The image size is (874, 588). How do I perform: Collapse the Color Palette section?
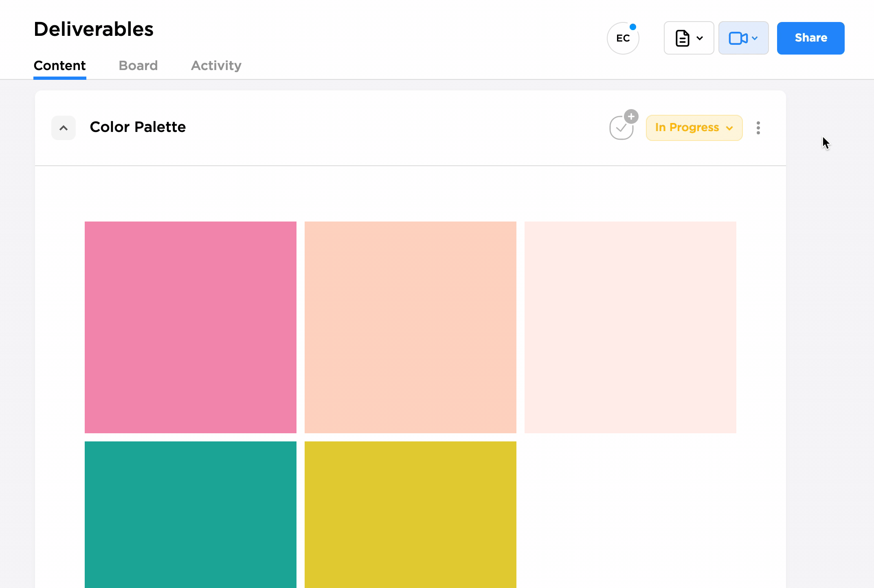pos(64,128)
